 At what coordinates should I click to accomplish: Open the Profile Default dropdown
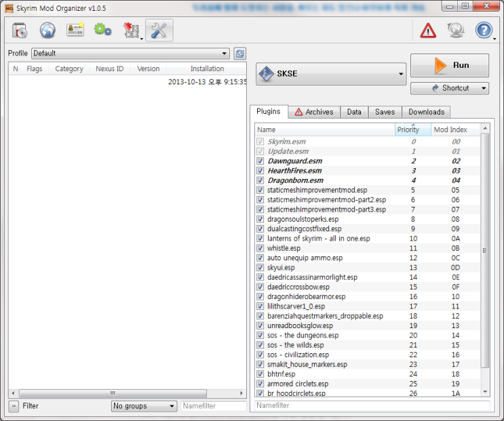point(130,54)
